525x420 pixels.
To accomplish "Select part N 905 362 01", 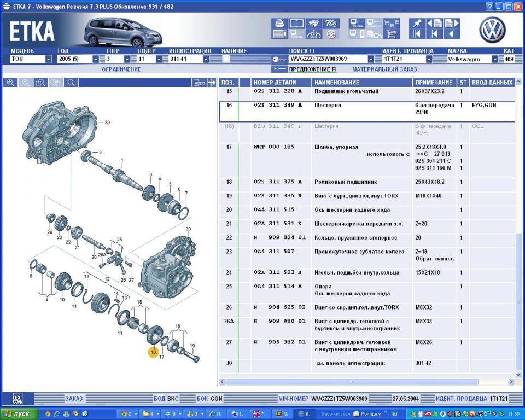I will (279, 342).
